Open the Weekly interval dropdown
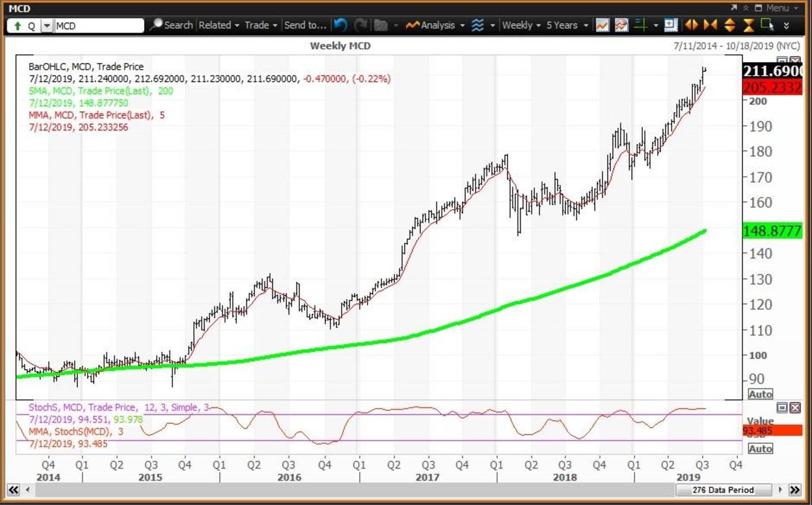This screenshot has height=505, width=812. tap(521, 25)
